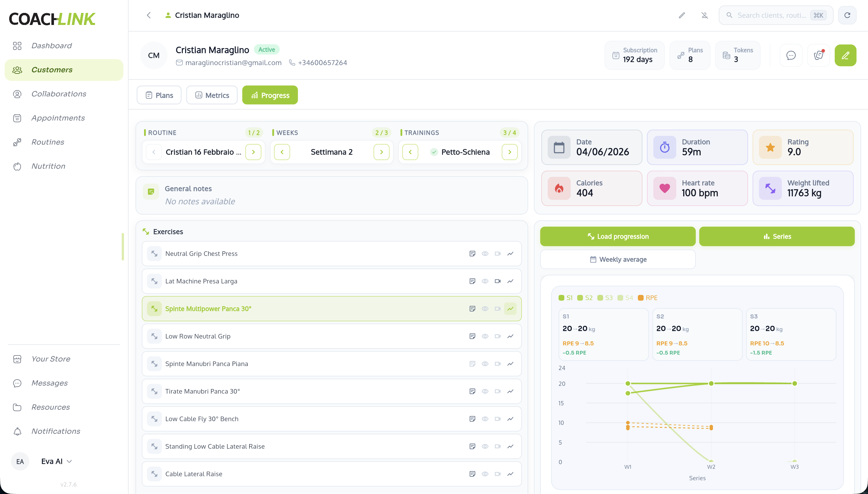Toggle eye icon for Spinte Manubri Panca Piana
The height and width of the screenshot is (494, 868).
485,364
